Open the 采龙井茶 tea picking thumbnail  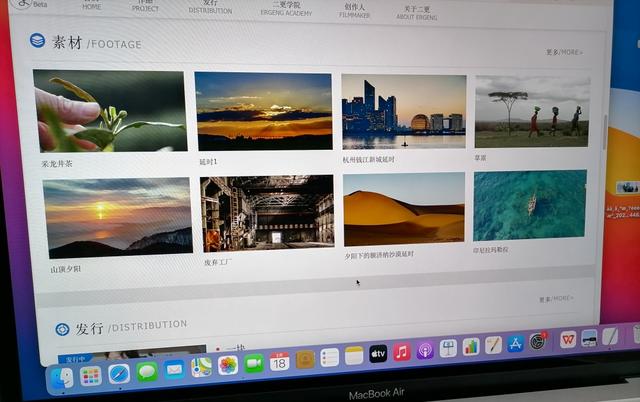click(109, 111)
